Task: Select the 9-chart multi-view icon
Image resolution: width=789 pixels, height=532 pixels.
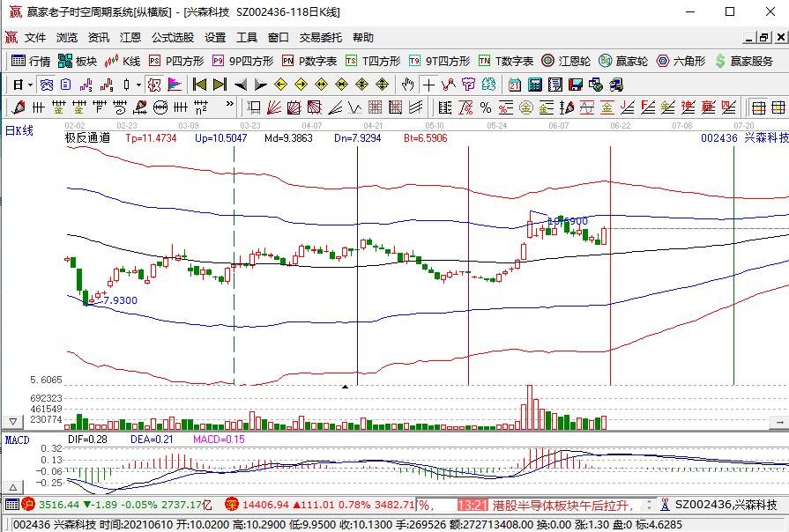Action: click(106, 85)
